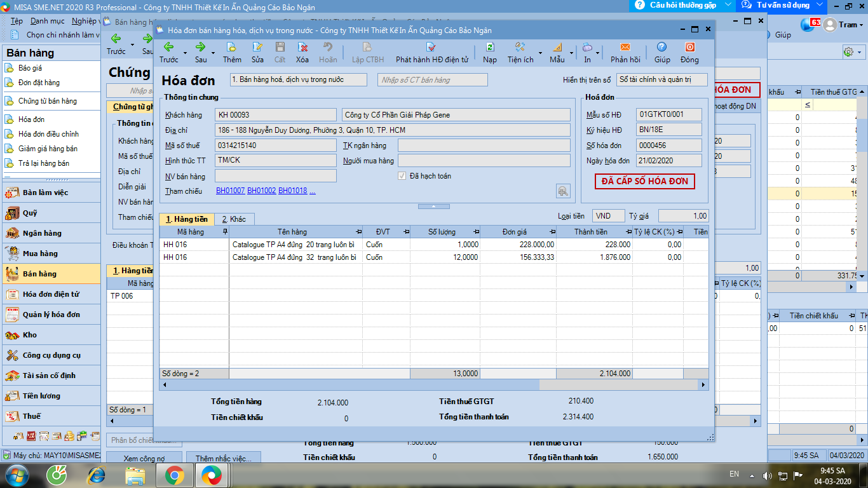Toggle the Đã hạch toán checkbox
Image resolution: width=868 pixels, height=488 pixels.
402,176
